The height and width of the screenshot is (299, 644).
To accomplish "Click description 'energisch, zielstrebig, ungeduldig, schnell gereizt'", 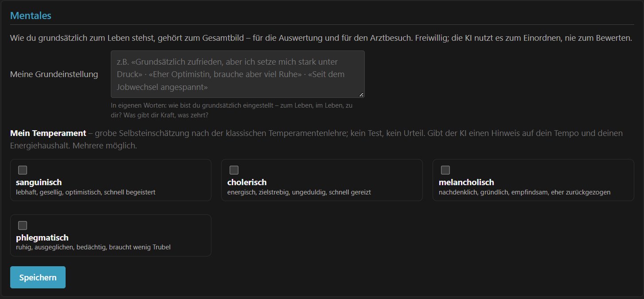I will tap(299, 192).
